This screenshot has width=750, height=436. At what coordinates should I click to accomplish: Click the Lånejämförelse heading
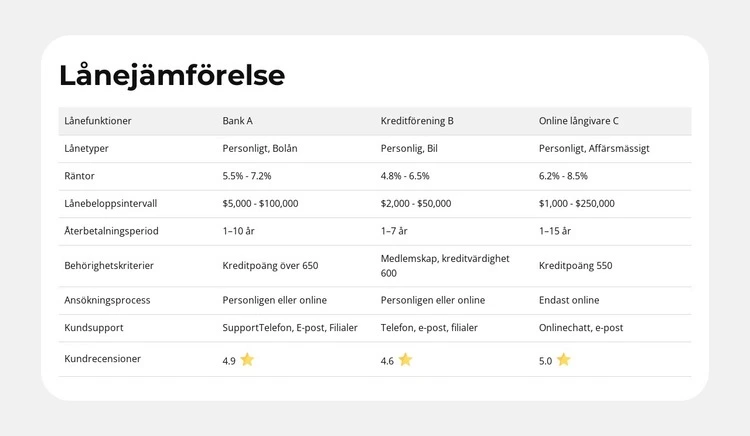[172, 75]
